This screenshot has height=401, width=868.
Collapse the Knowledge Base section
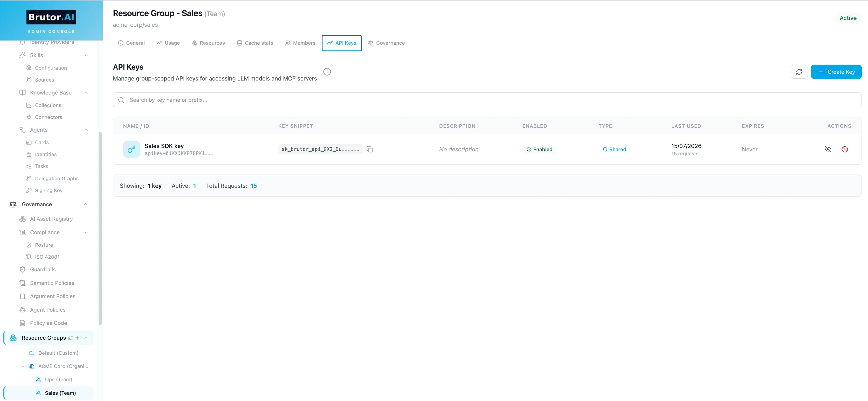(x=86, y=93)
